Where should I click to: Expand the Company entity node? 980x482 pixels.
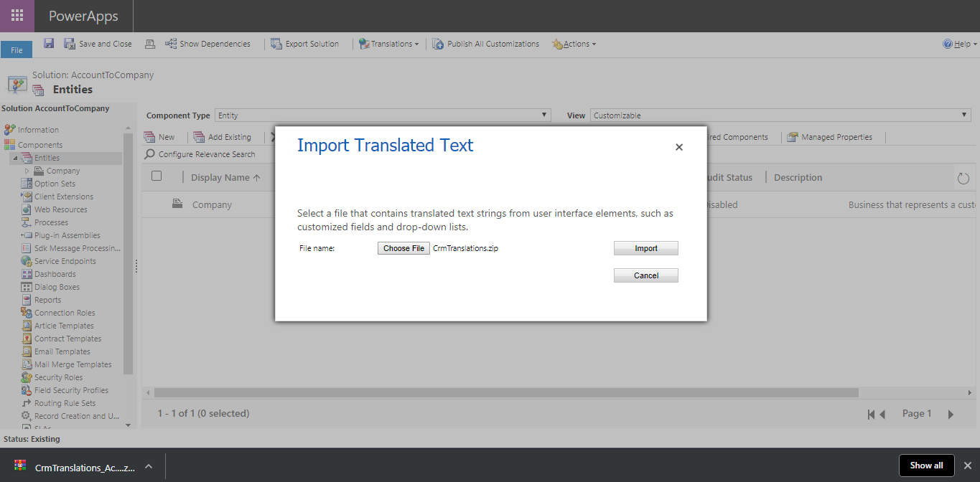(x=27, y=171)
